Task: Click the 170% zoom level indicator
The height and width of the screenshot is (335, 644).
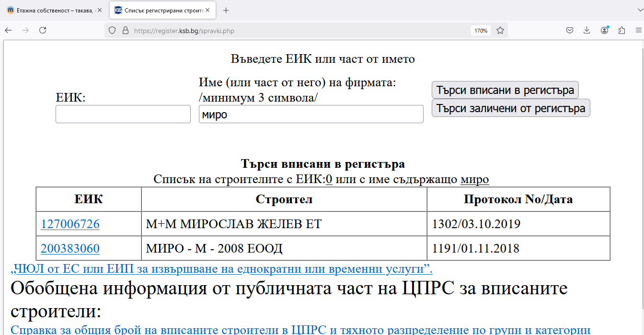Action: (481, 31)
